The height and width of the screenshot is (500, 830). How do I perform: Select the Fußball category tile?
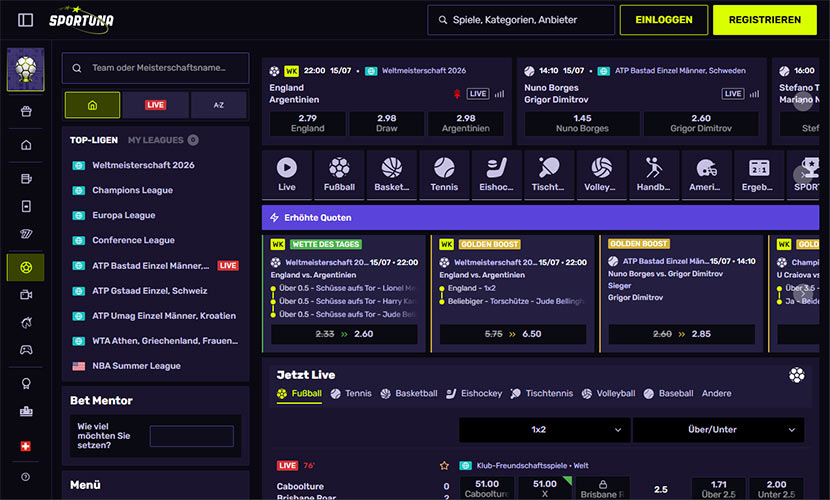click(x=339, y=175)
